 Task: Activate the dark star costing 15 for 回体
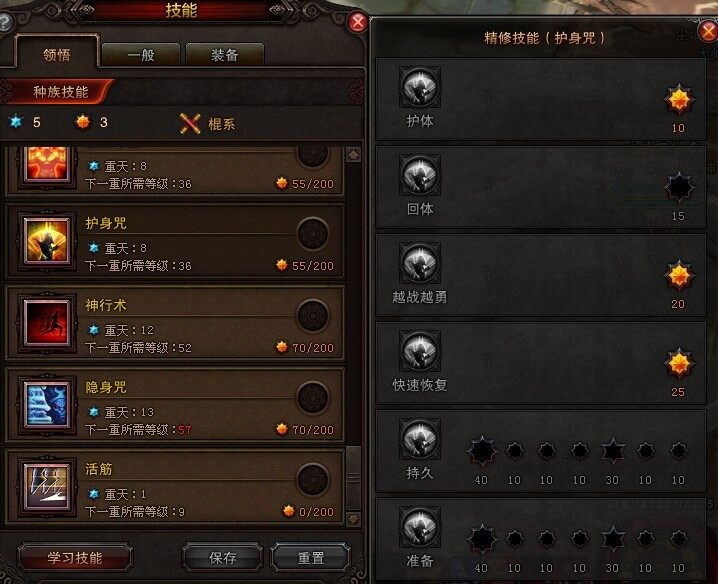pyautogui.click(x=679, y=187)
